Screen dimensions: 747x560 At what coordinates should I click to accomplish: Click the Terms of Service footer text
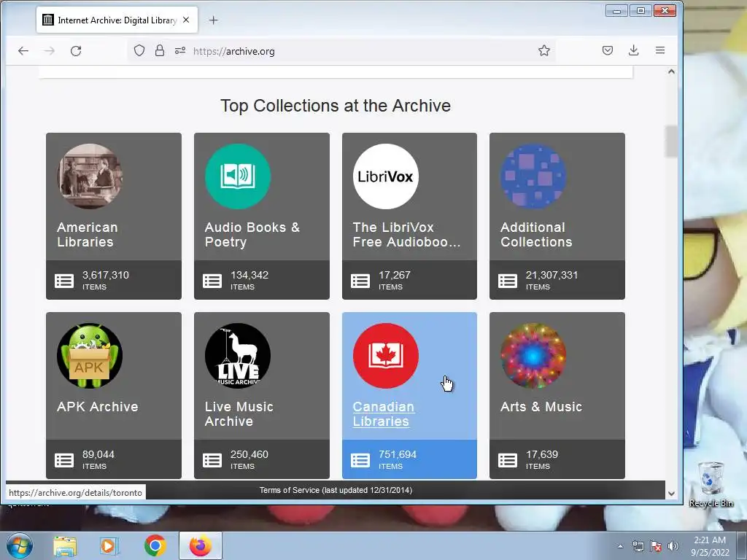pyautogui.click(x=336, y=490)
